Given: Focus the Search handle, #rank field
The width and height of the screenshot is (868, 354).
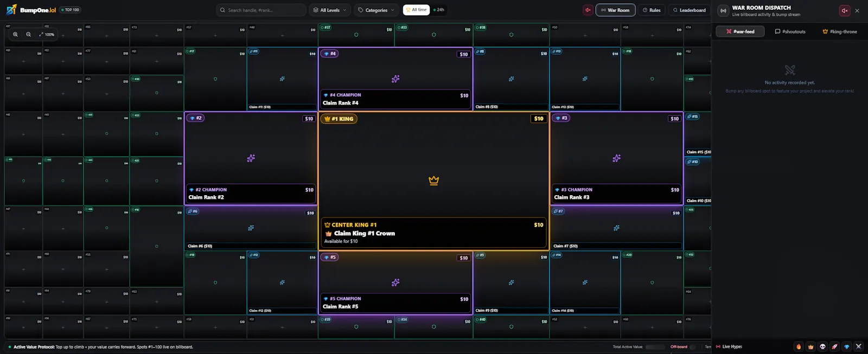Looking at the screenshot, I should pyautogui.click(x=261, y=10).
